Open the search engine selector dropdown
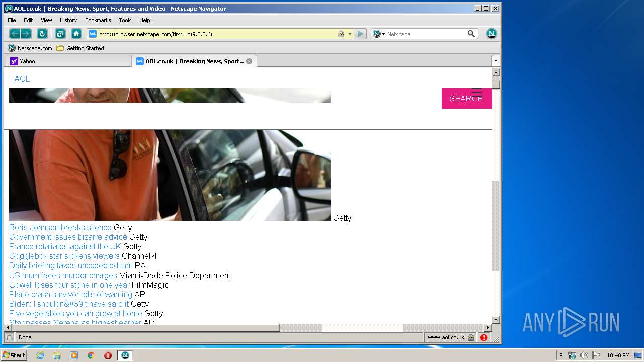 (x=379, y=34)
